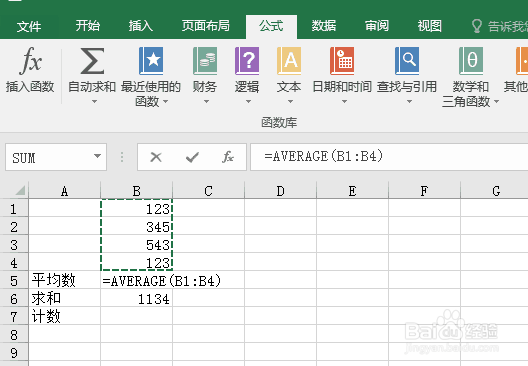
Task: Select the 公式 (Formulas) tab
Action: coord(271,26)
